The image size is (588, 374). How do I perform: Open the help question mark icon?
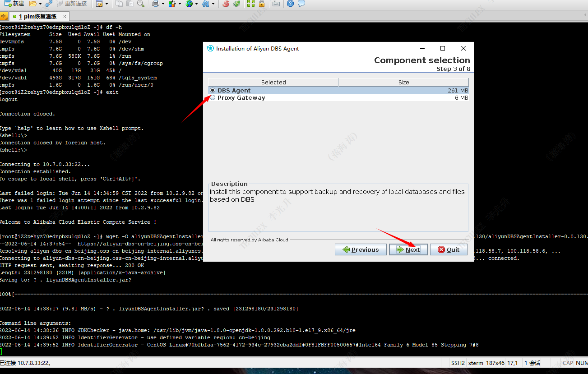point(290,4)
